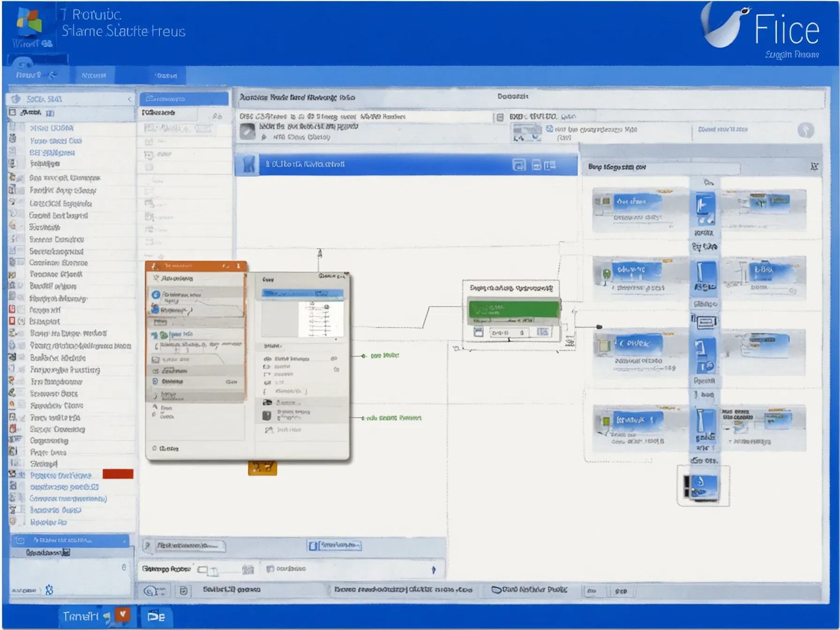
Task: Click the round gray icon at top-right of toolbar
Action: 806,130
